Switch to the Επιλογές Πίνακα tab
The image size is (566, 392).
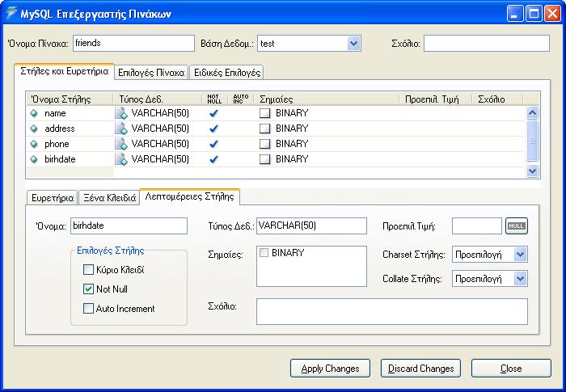click(x=151, y=73)
